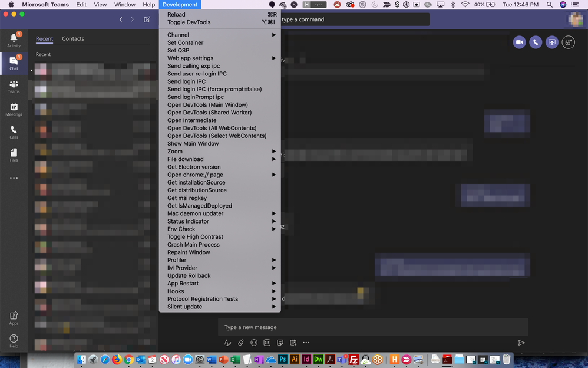The image size is (588, 368).
Task: Select Set Container menu item
Action: click(x=220, y=43)
